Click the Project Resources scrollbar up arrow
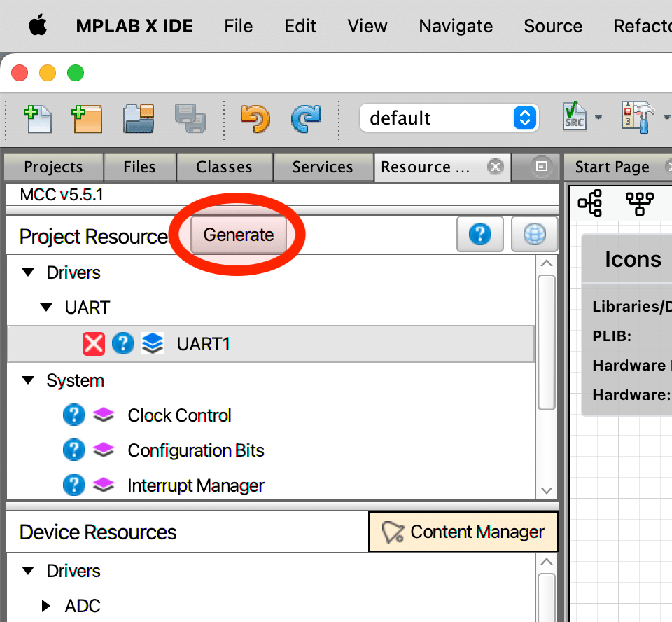The image size is (672, 622). tap(547, 263)
